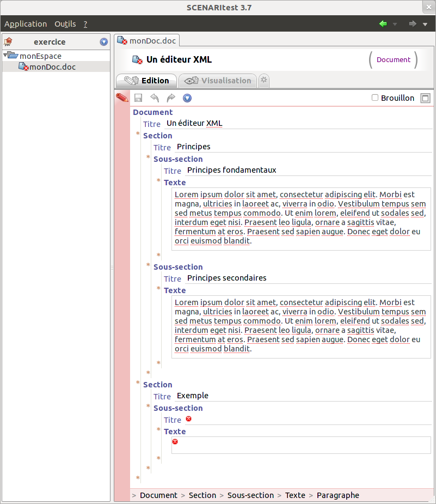This screenshot has height=504, width=436.
Task: Click the Texte label under Principes fondamentaux
Action: [175, 183]
